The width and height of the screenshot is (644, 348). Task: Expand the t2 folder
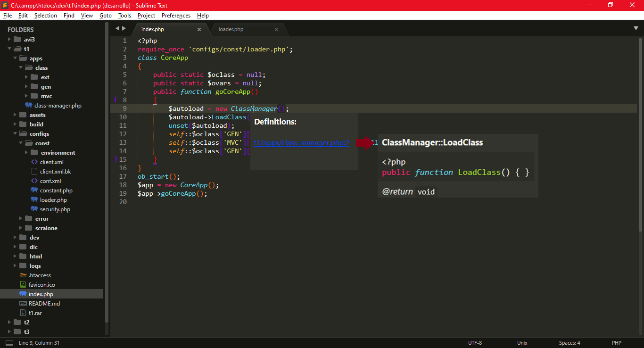pyautogui.click(x=9, y=322)
